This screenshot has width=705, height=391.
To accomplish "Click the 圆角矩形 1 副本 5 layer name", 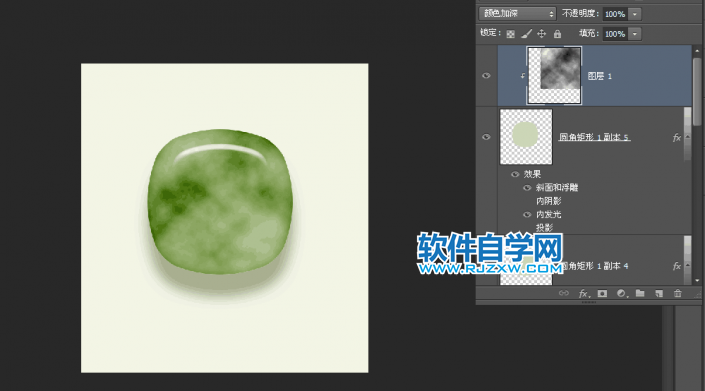I will click(594, 137).
